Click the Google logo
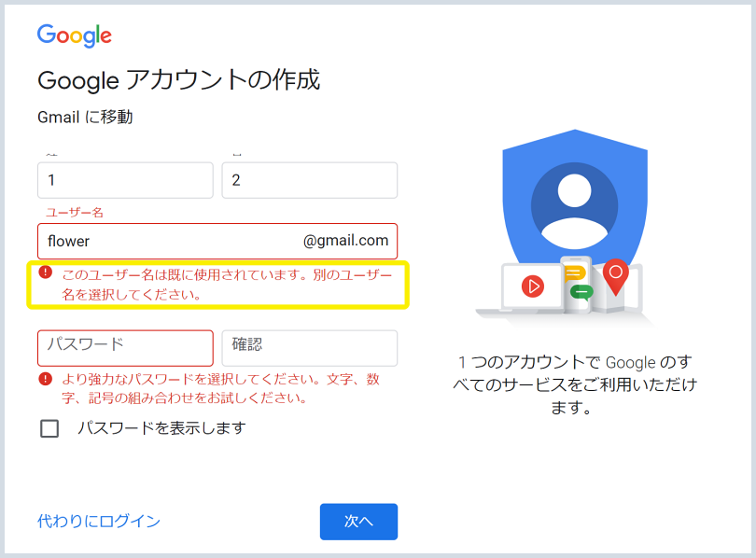This screenshot has height=558, width=756. 75,35
